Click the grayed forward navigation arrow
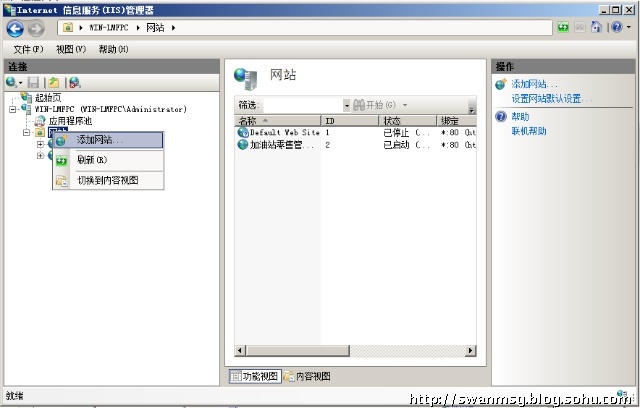Image resolution: width=640 pixels, height=408 pixels. click(36, 29)
